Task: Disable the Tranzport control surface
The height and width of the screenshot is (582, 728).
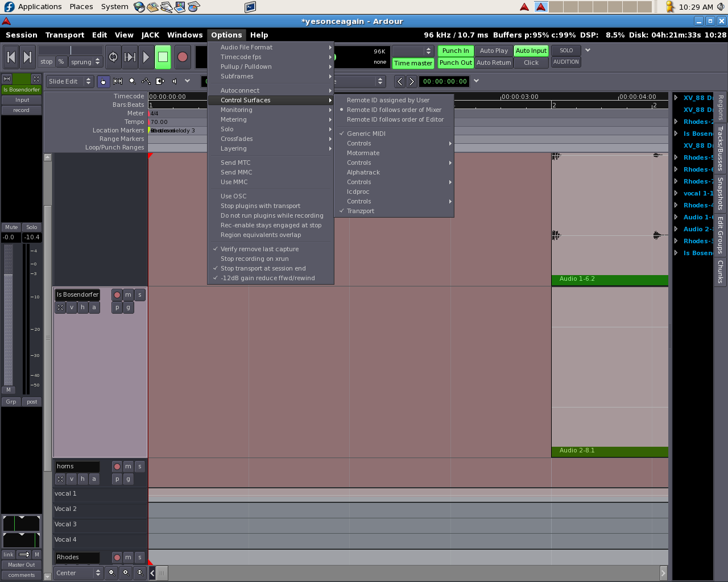Action: point(361,211)
